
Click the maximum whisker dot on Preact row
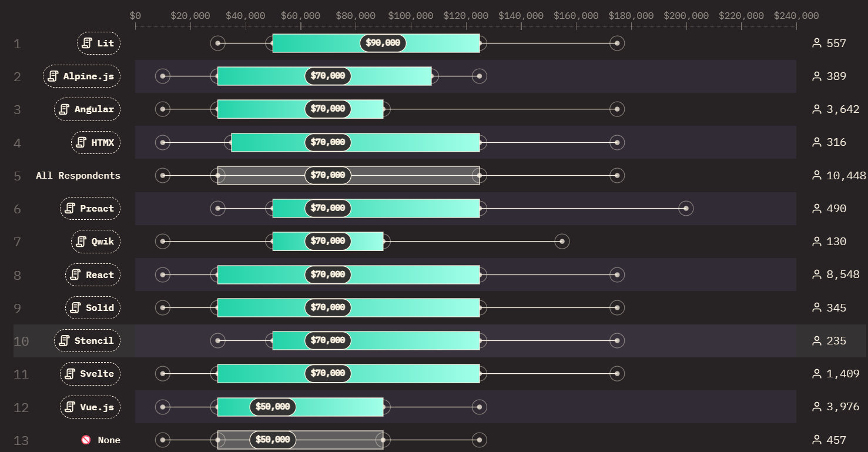pos(686,209)
